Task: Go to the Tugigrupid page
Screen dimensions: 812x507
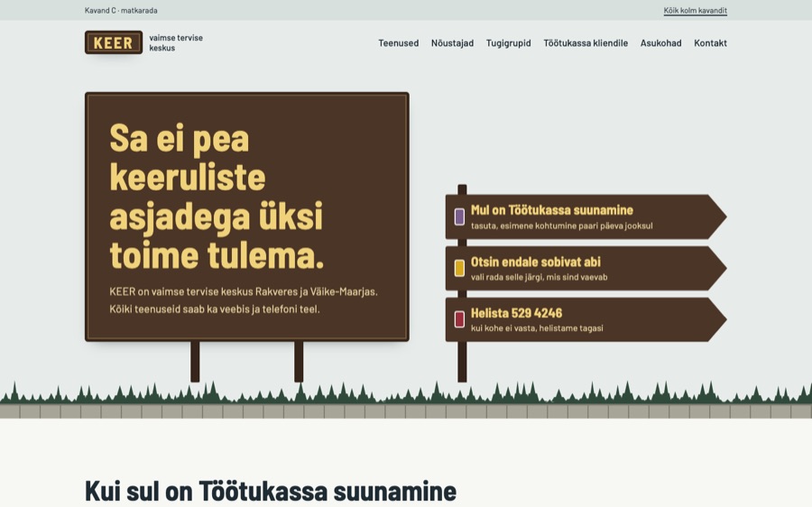Action: [508, 43]
